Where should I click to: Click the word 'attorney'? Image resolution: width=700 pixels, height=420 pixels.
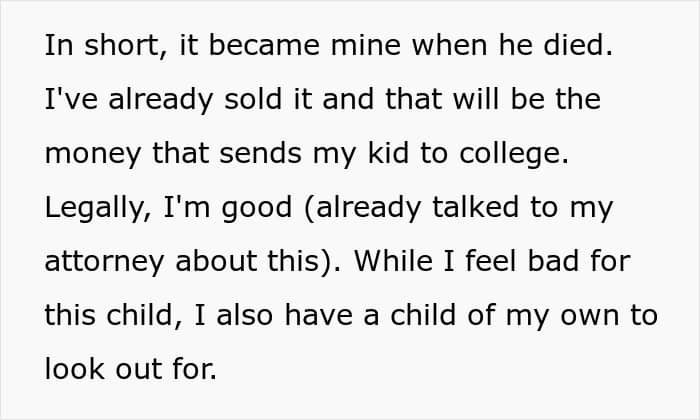(104, 262)
